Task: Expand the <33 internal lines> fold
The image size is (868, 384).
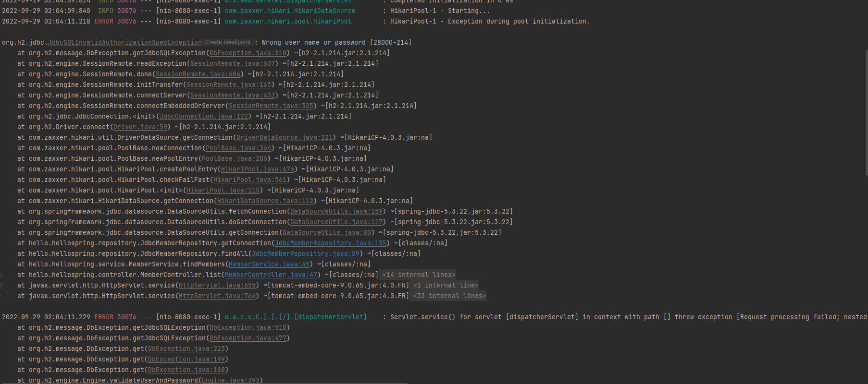Action: (x=449, y=296)
